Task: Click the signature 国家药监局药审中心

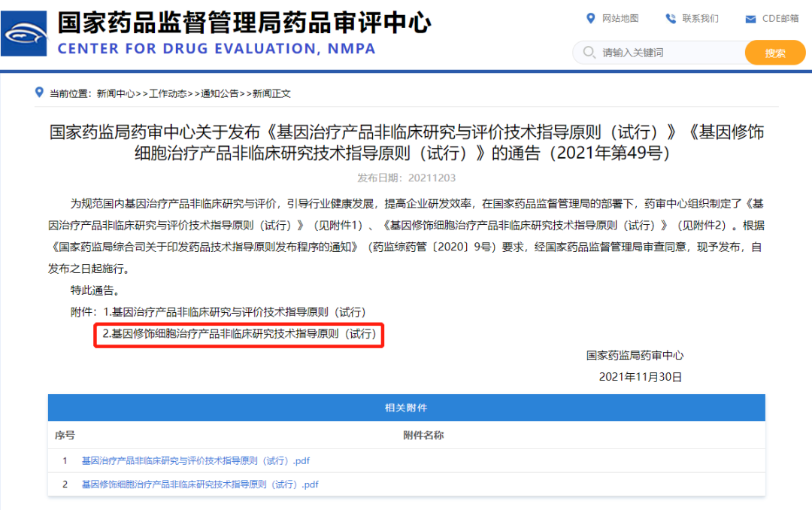Action: [635, 356]
